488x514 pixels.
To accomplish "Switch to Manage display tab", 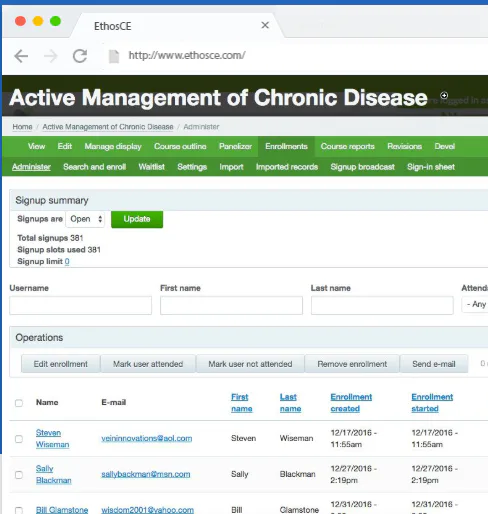I will pos(113,146).
